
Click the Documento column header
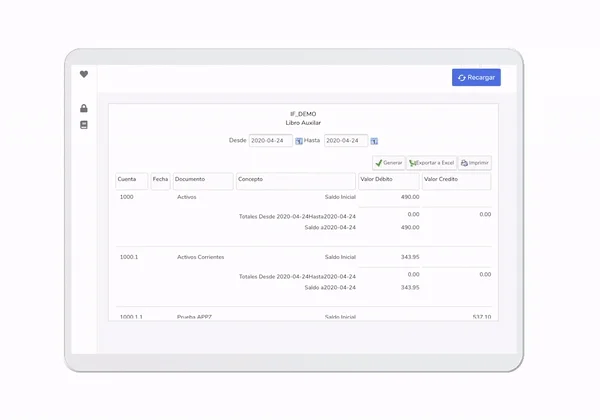203,181
